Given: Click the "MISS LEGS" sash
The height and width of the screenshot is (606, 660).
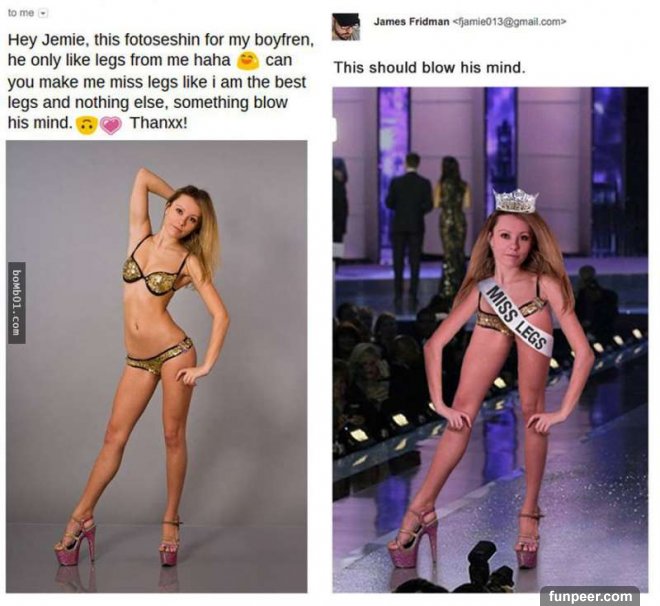Looking at the screenshot, I should coord(514,315).
